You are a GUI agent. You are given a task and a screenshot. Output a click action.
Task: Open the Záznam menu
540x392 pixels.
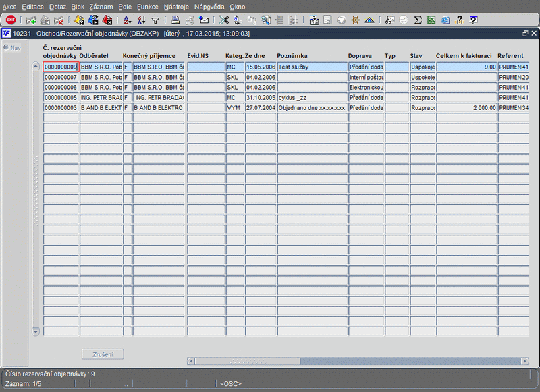coord(101,7)
